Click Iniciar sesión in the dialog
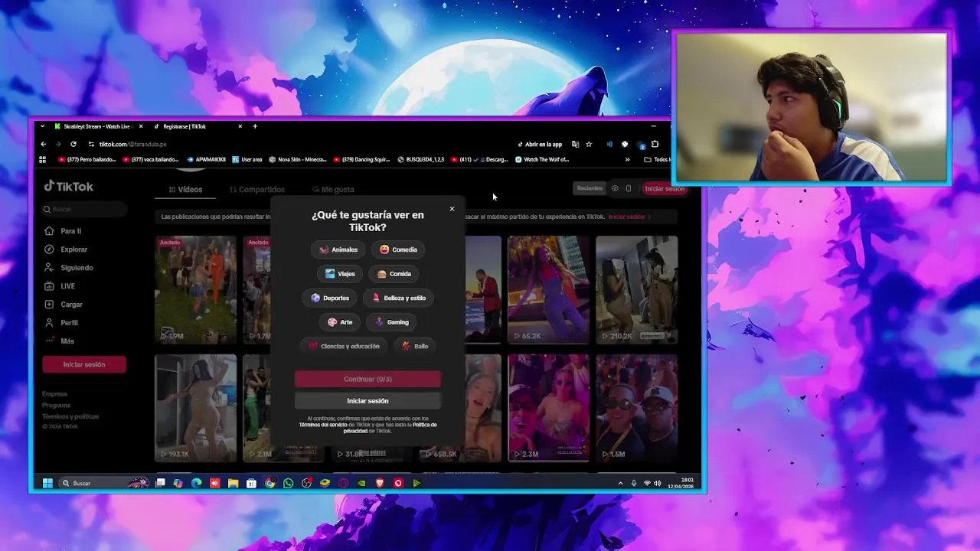This screenshot has height=551, width=980. (x=367, y=401)
